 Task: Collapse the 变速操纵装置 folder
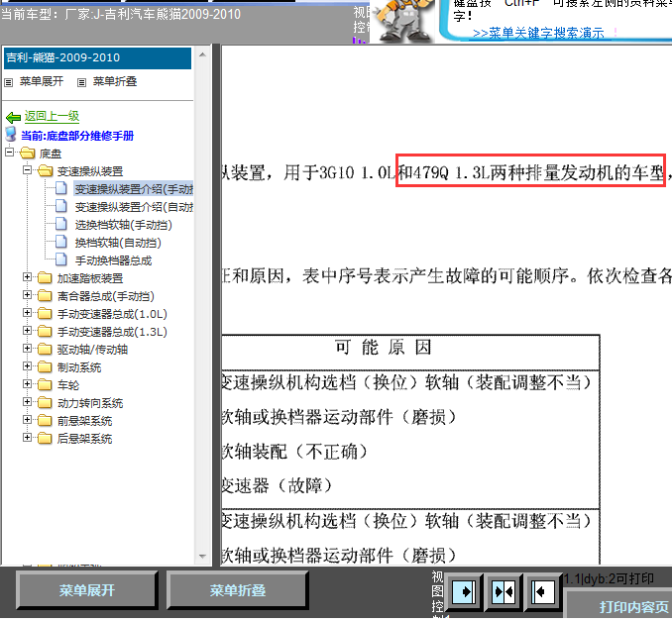(28, 170)
